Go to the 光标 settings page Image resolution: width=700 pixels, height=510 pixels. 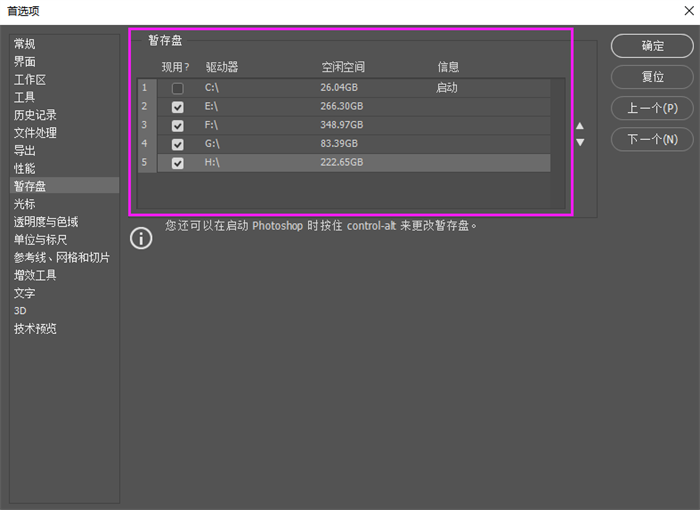(25, 204)
